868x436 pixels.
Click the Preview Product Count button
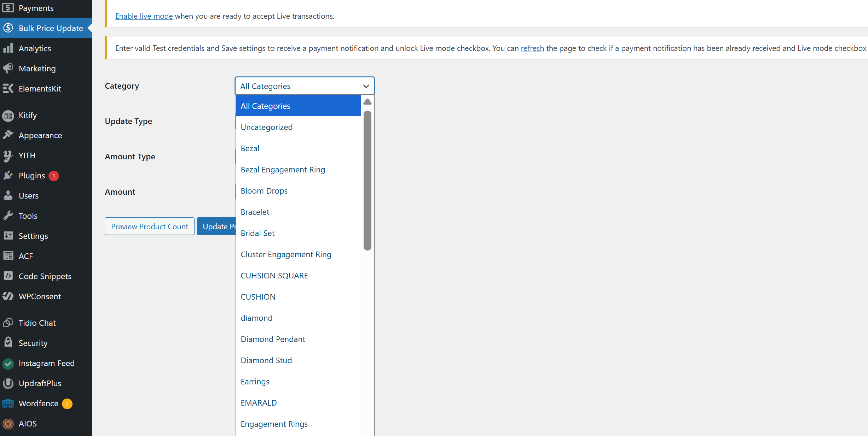[x=149, y=226]
